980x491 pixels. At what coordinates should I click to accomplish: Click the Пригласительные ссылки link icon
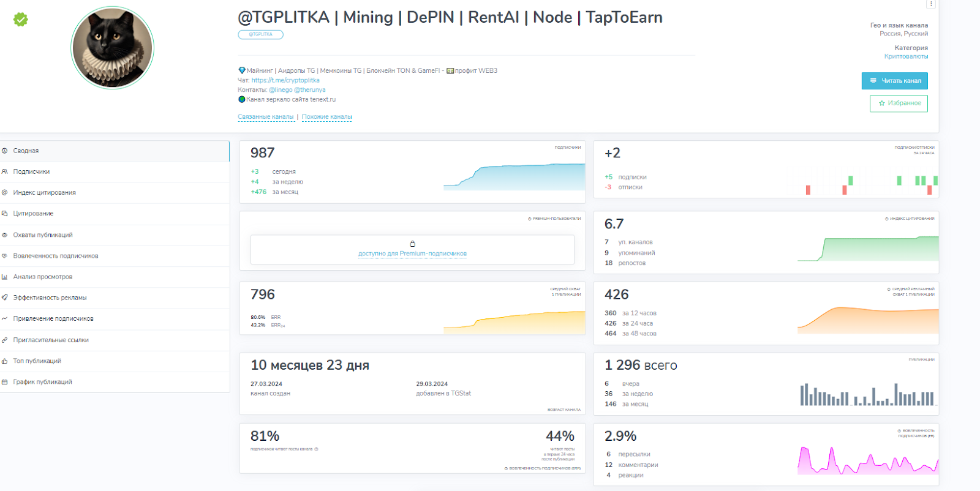coord(5,340)
